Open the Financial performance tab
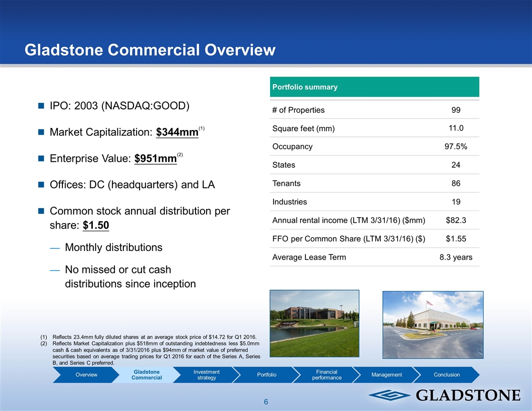The width and height of the screenshot is (532, 411). click(326, 375)
